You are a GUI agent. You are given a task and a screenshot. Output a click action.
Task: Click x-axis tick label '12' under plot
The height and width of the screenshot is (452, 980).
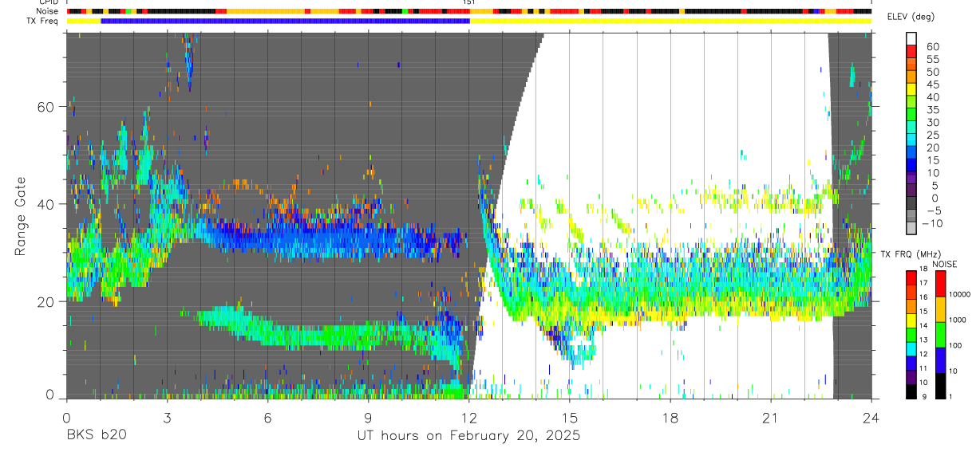tap(469, 418)
